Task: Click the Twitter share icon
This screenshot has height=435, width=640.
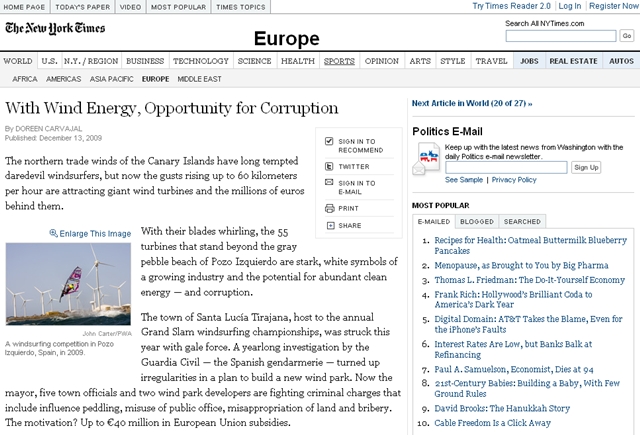Action: pyautogui.click(x=329, y=166)
